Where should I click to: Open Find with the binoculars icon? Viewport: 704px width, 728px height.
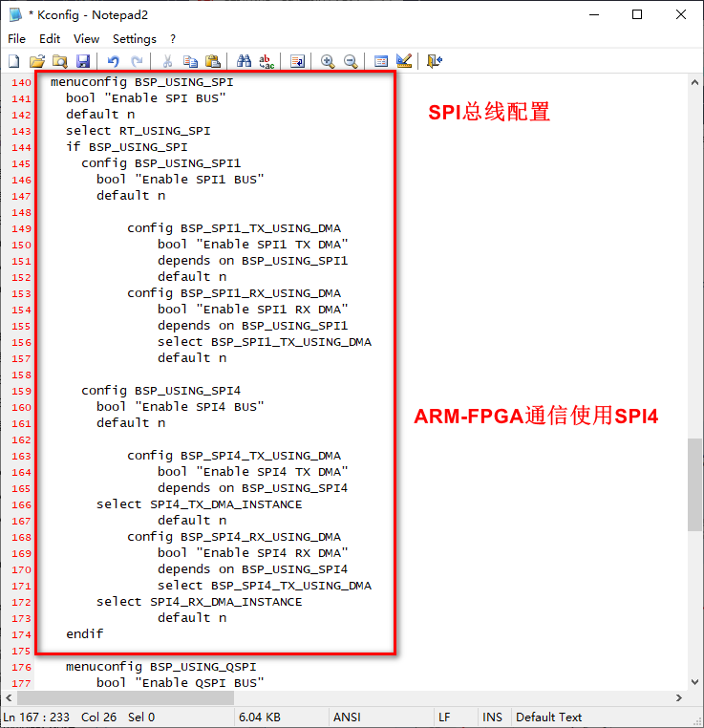tap(244, 61)
